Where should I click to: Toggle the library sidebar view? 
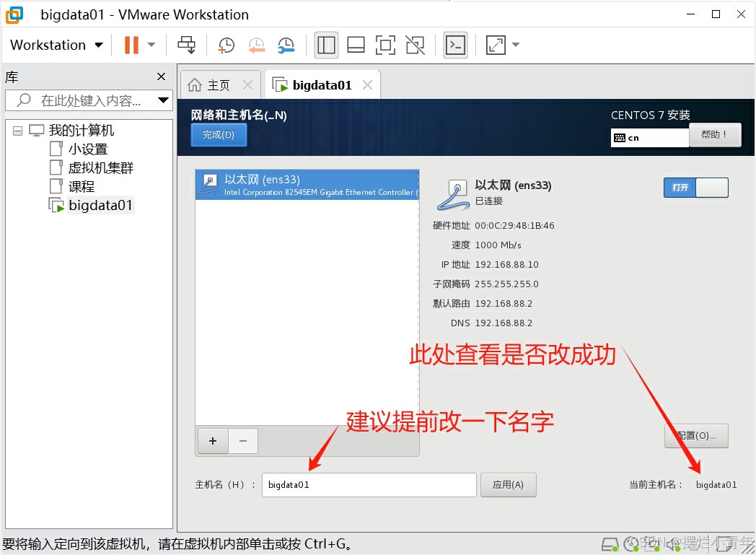(326, 45)
